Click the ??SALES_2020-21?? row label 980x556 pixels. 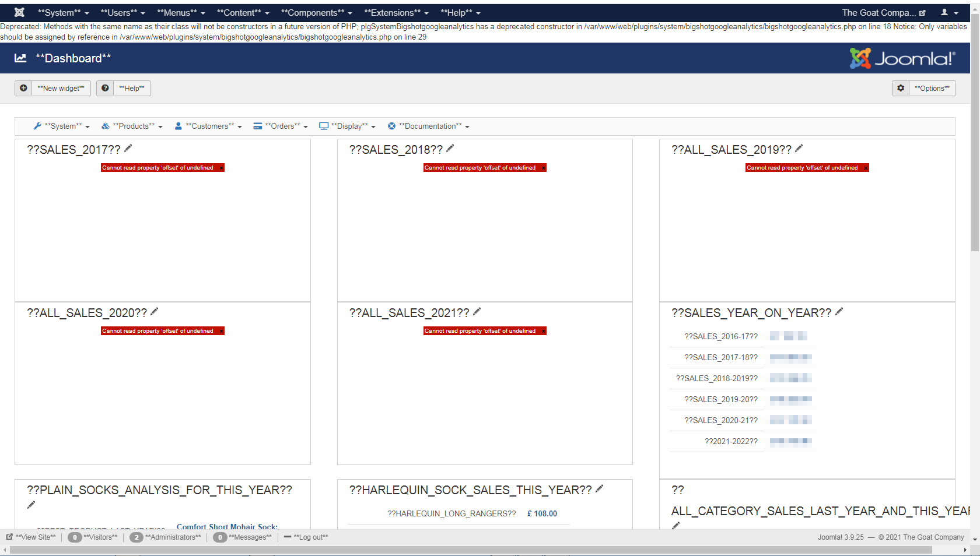coord(721,420)
